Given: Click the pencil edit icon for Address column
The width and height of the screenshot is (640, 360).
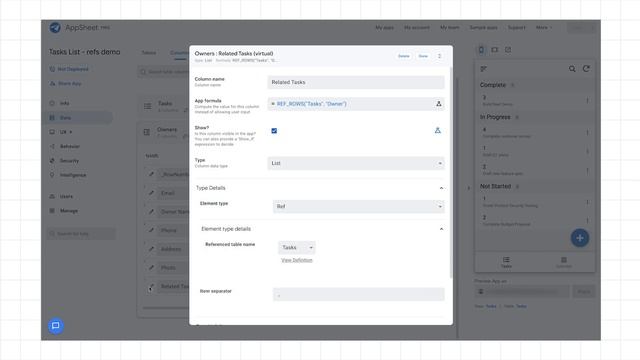Looking at the screenshot, I should (151, 249).
